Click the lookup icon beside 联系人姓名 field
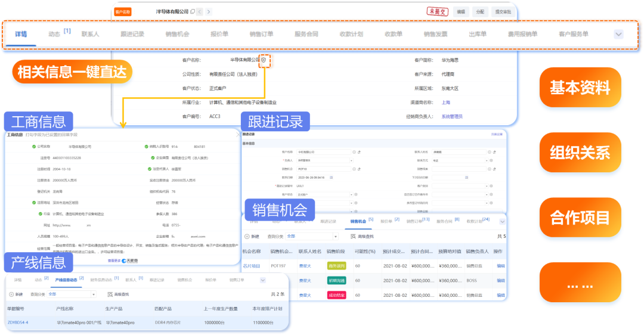Viewport: 644px width, 335px height. click(x=490, y=152)
